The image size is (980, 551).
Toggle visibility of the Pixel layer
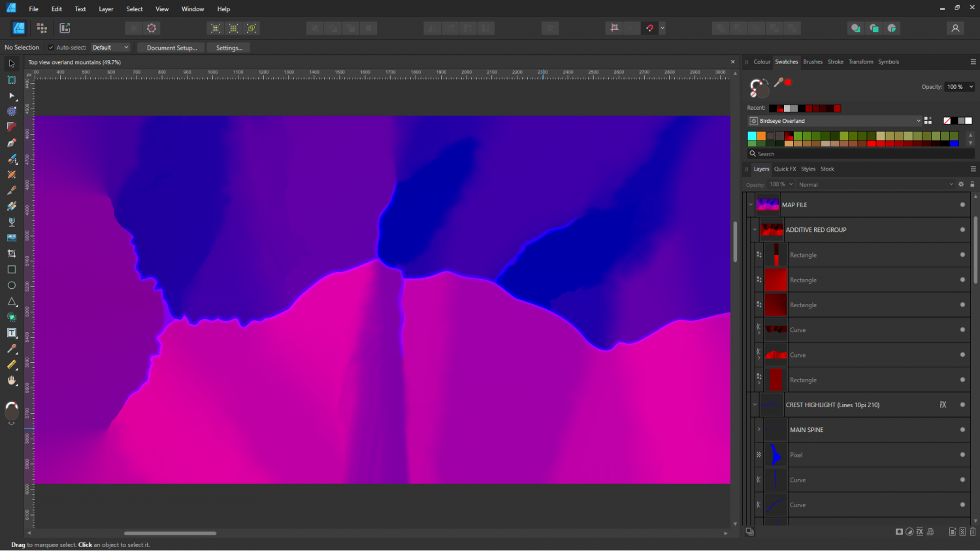click(x=962, y=455)
